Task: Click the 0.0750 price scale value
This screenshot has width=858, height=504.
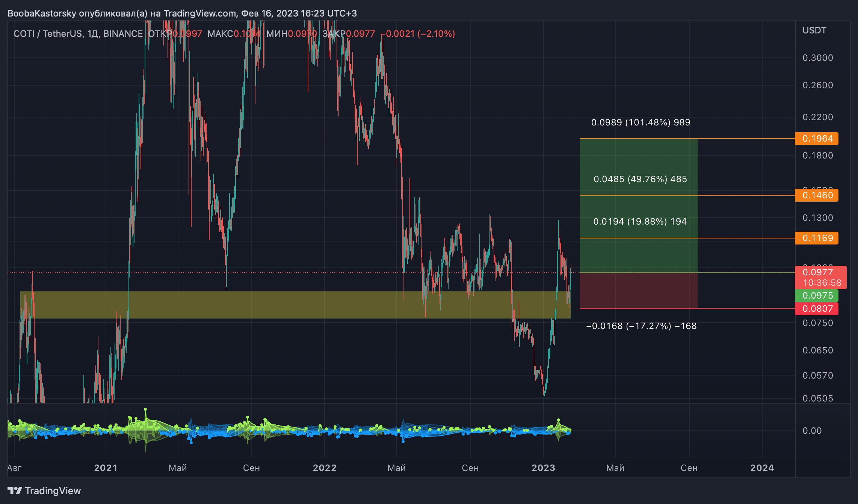Action: pos(817,323)
